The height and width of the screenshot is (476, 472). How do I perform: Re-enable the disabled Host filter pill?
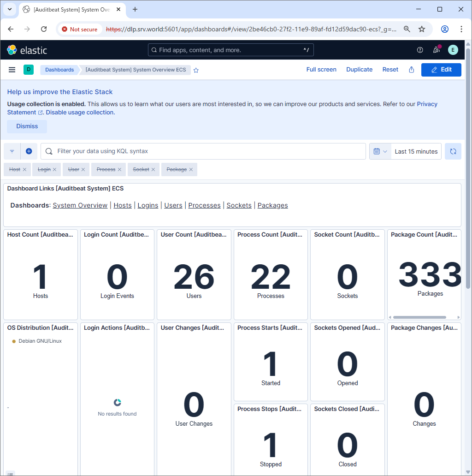coord(14,169)
